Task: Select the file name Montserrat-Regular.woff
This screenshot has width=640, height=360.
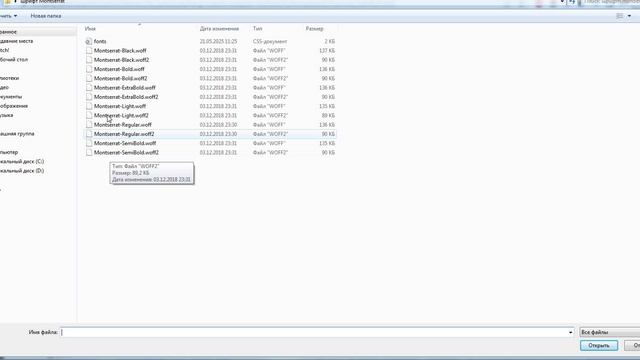Action: (x=123, y=125)
